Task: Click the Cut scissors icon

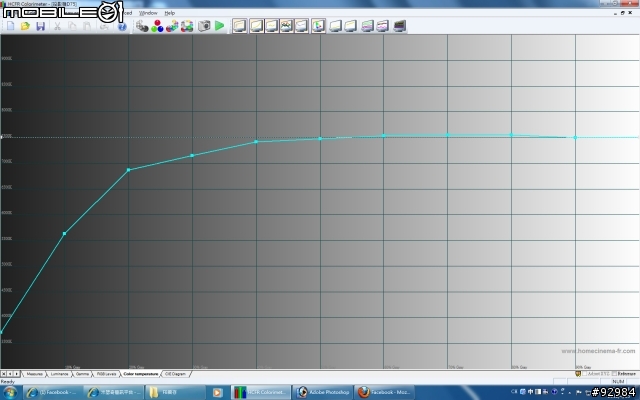Action: (58, 26)
